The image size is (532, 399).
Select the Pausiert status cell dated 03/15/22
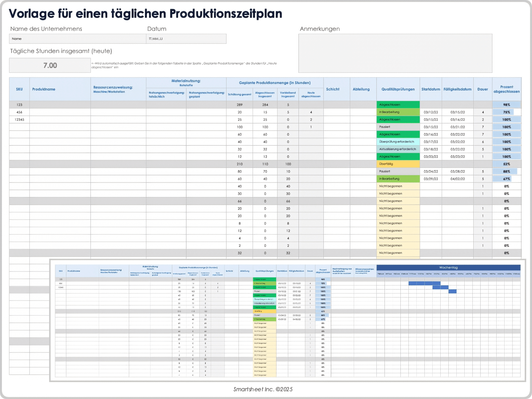[x=398, y=127]
